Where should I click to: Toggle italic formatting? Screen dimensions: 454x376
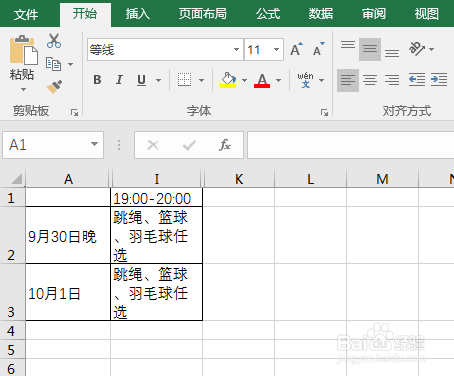tap(119, 80)
